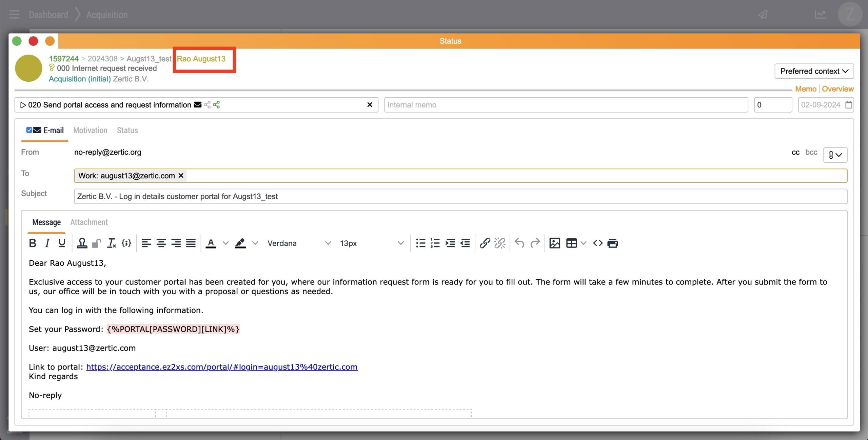The height and width of the screenshot is (440, 868).
Task: Center-align the message text
Action: pyautogui.click(x=161, y=243)
